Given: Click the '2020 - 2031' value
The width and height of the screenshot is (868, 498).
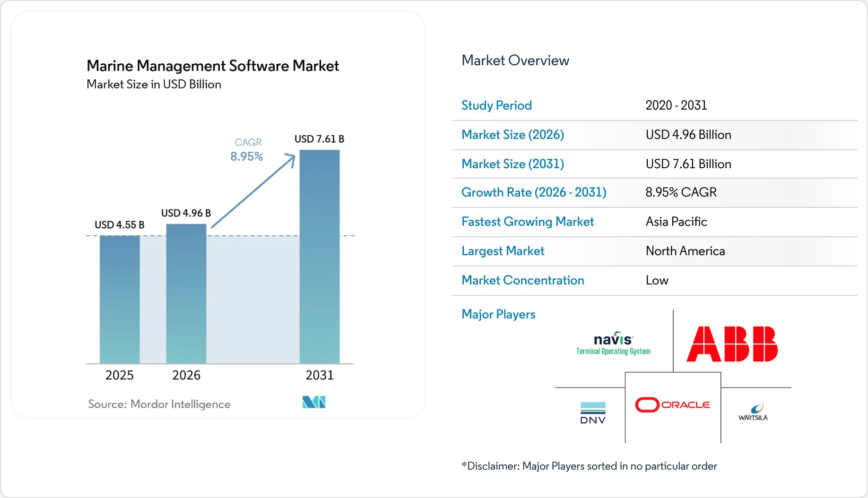Looking at the screenshot, I should (677, 105).
